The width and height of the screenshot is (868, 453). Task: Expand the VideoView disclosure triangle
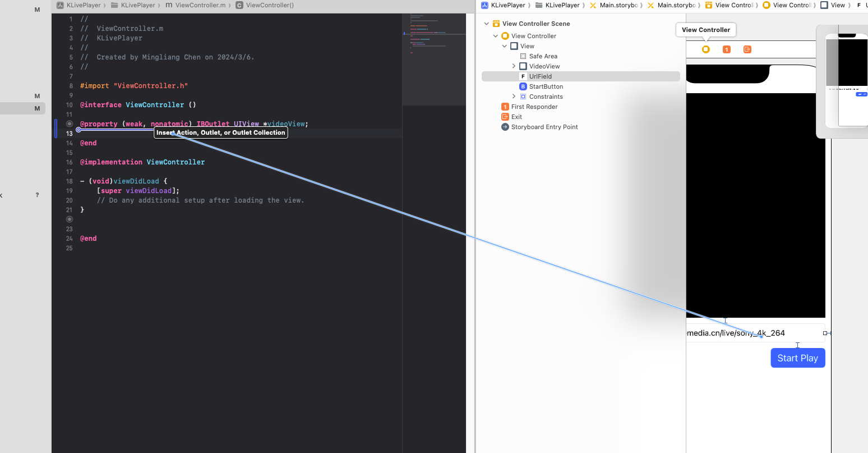[514, 66]
